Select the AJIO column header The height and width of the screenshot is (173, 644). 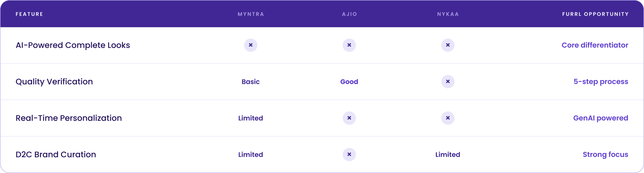[x=349, y=14]
